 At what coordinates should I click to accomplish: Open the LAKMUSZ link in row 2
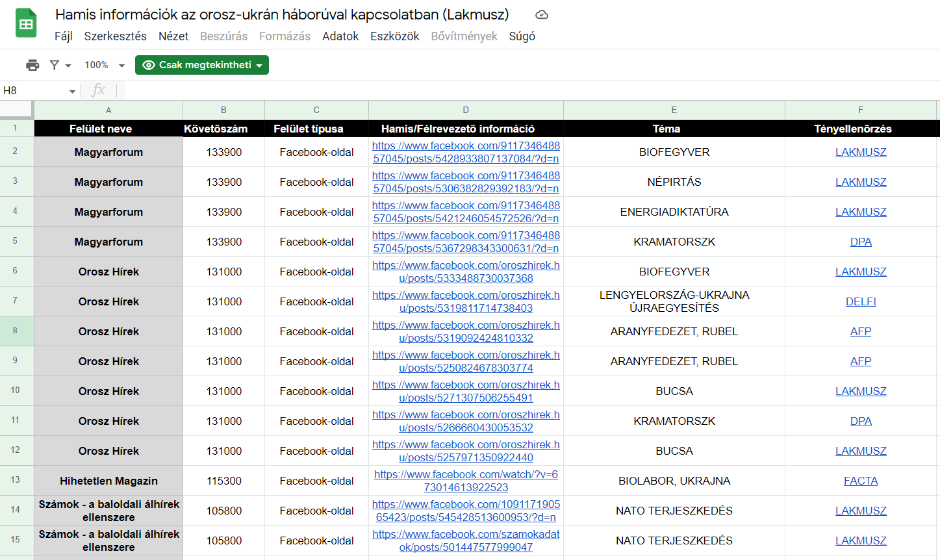861,152
